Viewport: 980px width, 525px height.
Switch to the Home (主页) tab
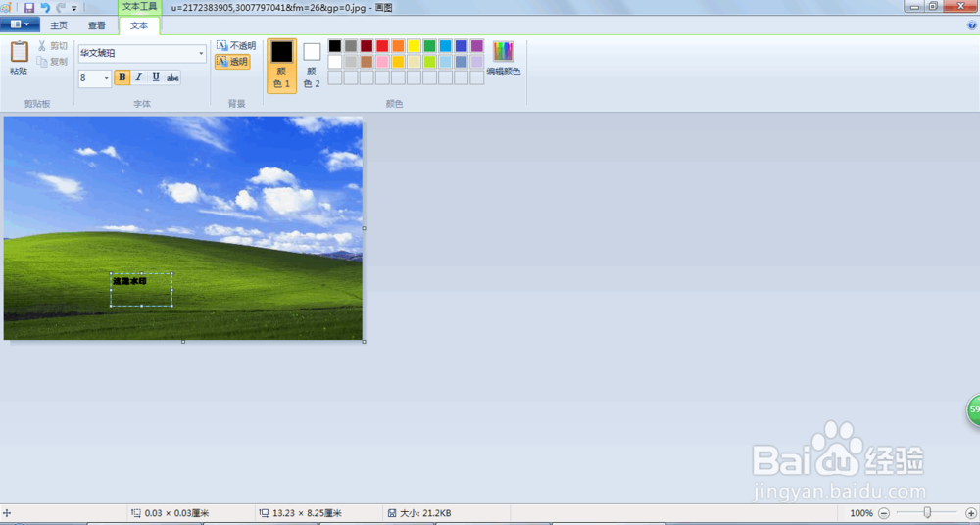59,25
